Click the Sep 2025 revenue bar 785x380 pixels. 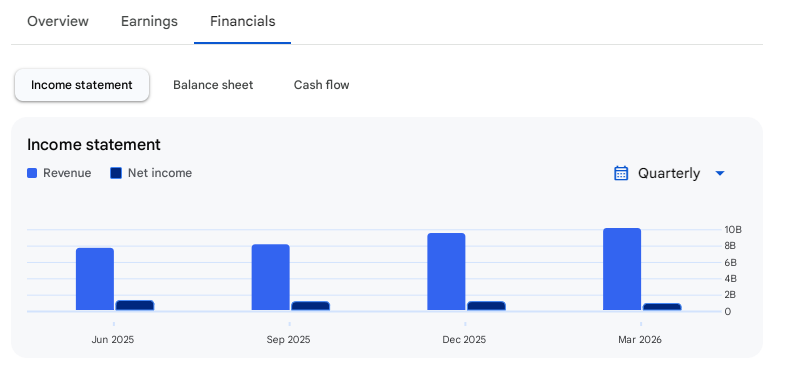(270, 277)
